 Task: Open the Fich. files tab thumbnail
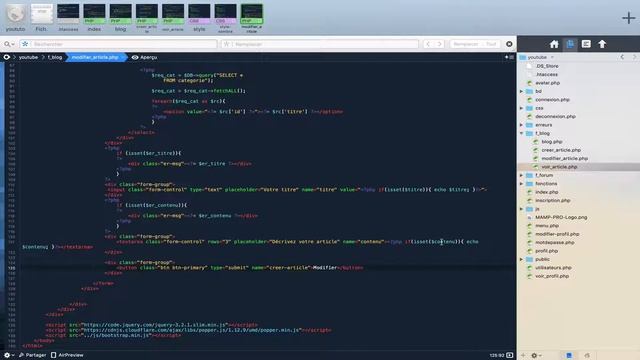42,18
